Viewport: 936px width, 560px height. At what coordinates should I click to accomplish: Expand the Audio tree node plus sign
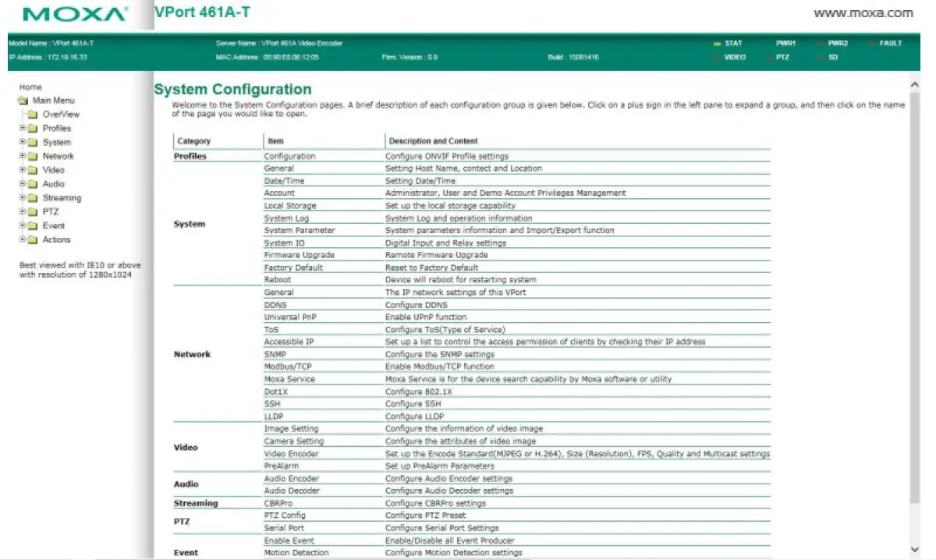coord(23,184)
